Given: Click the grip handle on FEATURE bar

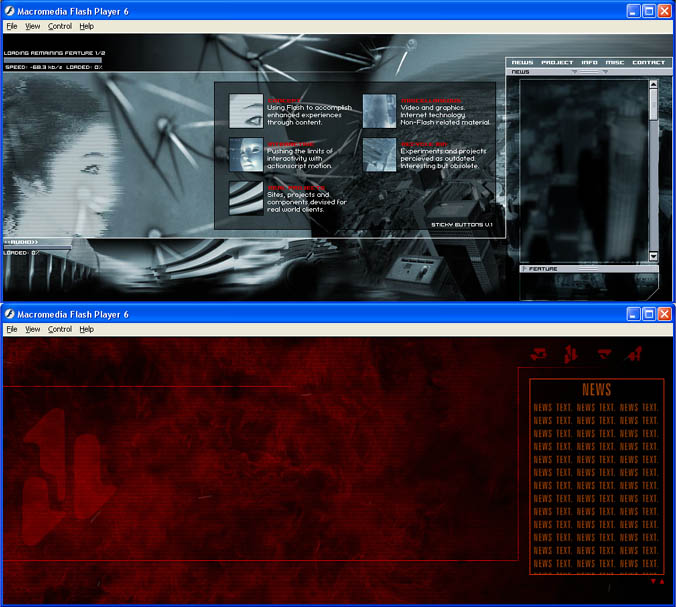Looking at the screenshot, I should coord(588,269).
